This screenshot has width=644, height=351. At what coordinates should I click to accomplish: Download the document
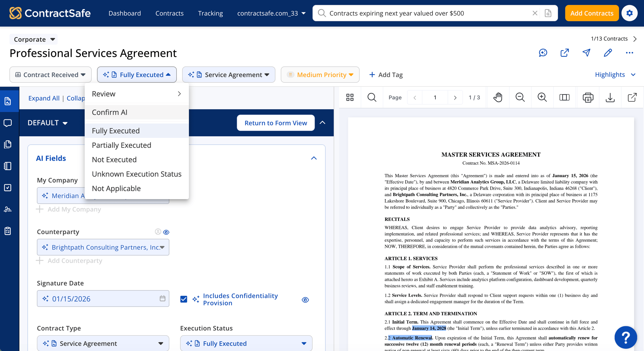point(610,97)
